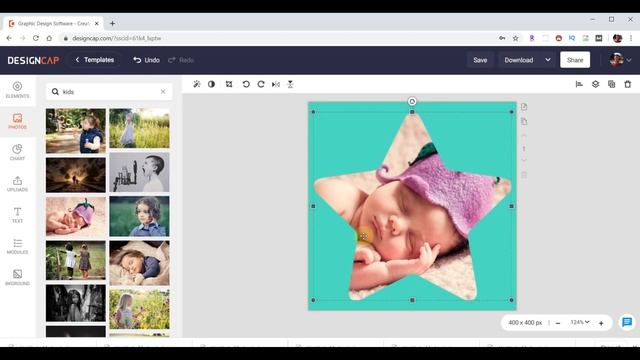Viewport: 640px width, 360px height.
Task: Click the add page icon beside canvas
Action: 524,107
